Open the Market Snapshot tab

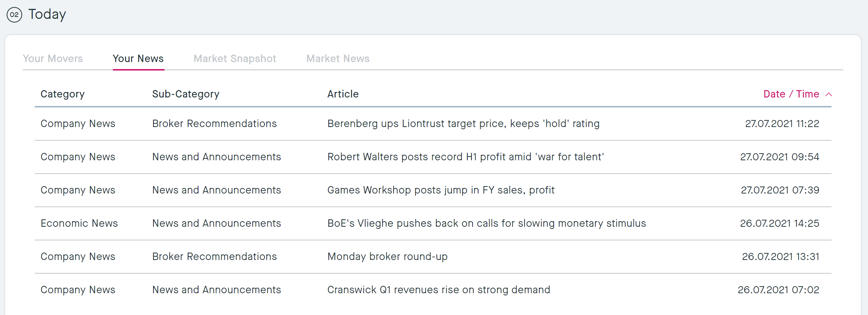(x=235, y=59)
